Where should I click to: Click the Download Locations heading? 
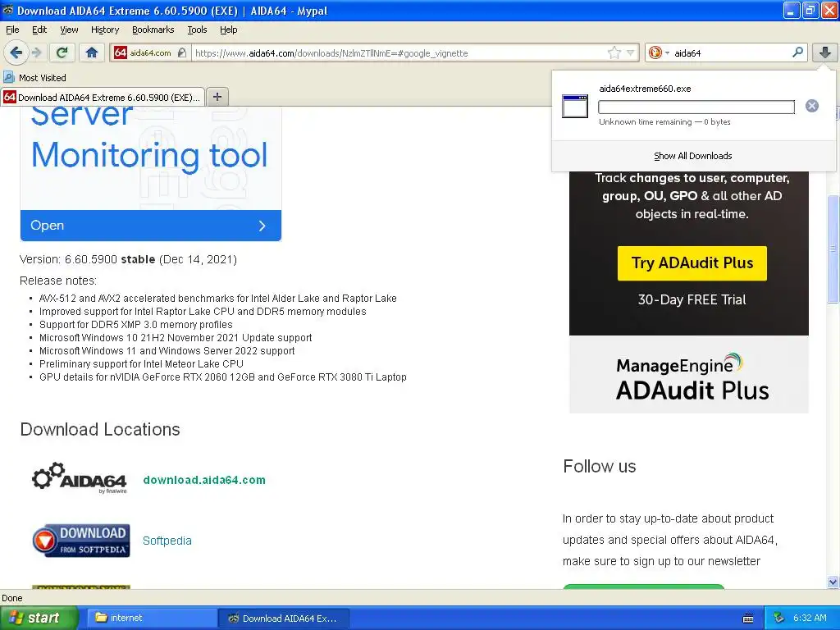tap(100, 430)
